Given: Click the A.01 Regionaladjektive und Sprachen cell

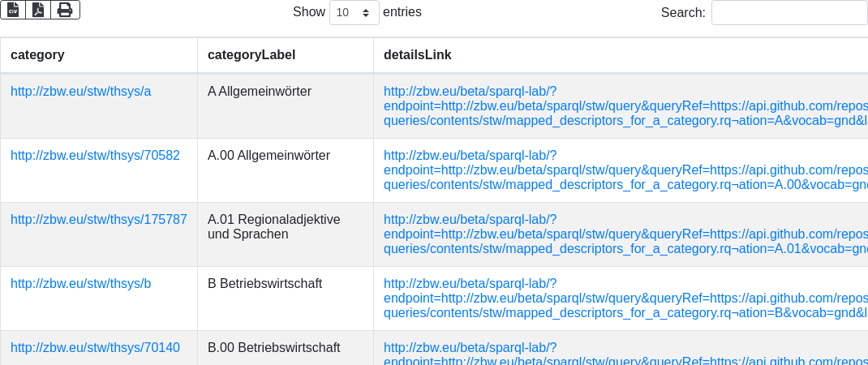Looking at the screenshot, I should (x=273, y=226).
